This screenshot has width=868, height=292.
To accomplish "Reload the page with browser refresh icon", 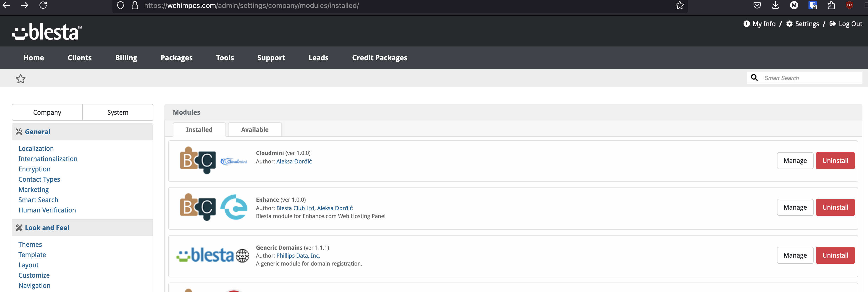I will [x=43, y=5].
